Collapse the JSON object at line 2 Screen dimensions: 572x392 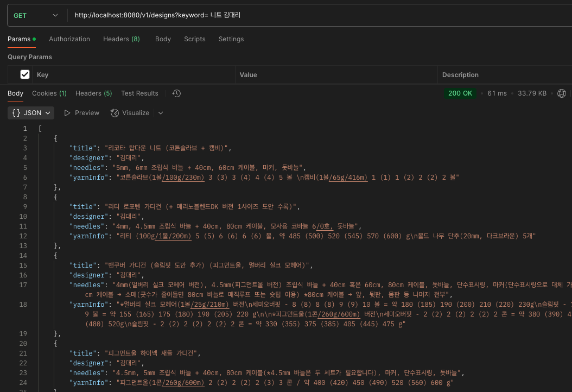tap(55, 138)
